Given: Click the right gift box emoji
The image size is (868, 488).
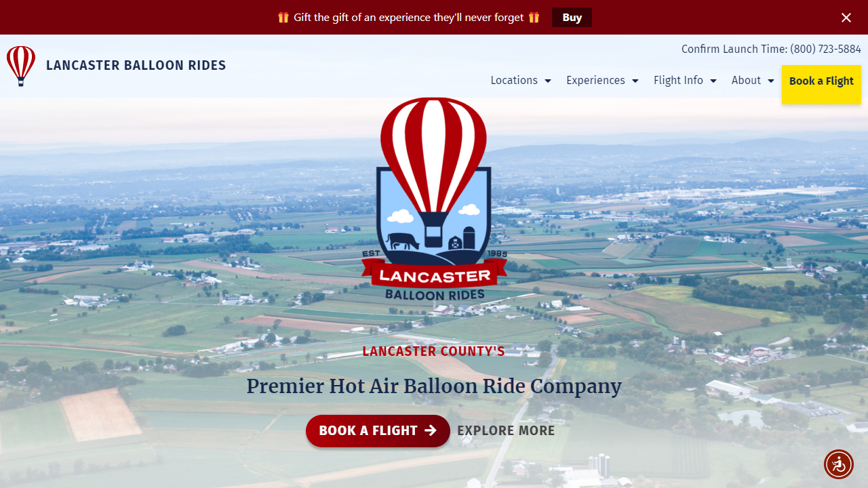Looking at the screenshot, I should click(x=534, y=18).
